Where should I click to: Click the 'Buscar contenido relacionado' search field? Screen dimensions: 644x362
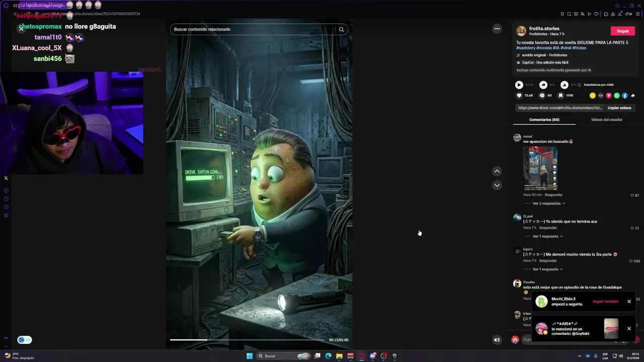pos(253,29)
